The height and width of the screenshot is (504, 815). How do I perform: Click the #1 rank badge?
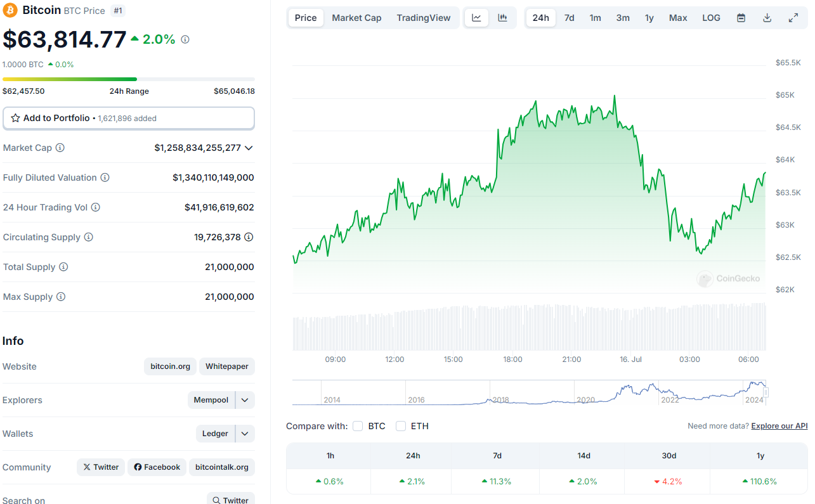(117, 10)
